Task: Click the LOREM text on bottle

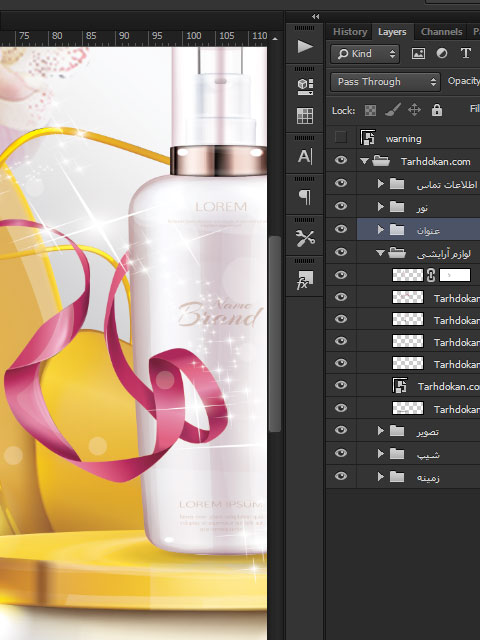Action: [x=221, y=207]
